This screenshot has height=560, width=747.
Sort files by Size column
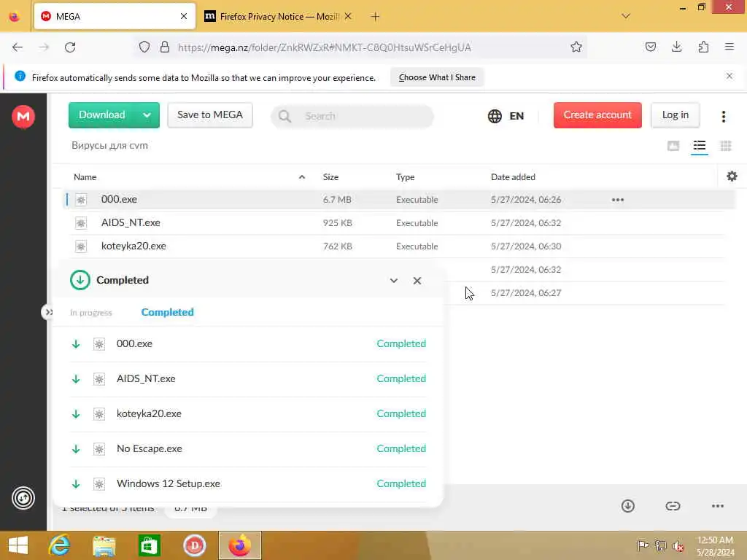(x=330, y=177)
